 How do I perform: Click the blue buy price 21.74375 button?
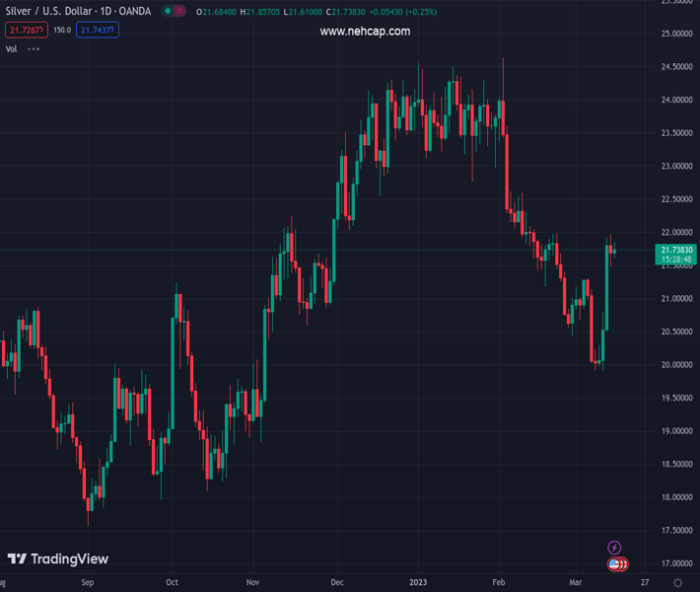[x=98, y=30]
